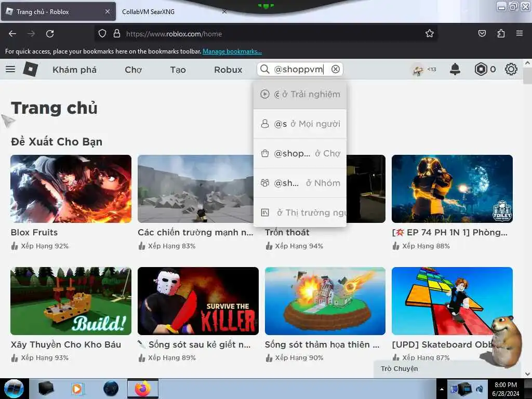Open the avatar profile icon
The width and height of the screenshot is (532, 399).
click(x=418, y=69)
